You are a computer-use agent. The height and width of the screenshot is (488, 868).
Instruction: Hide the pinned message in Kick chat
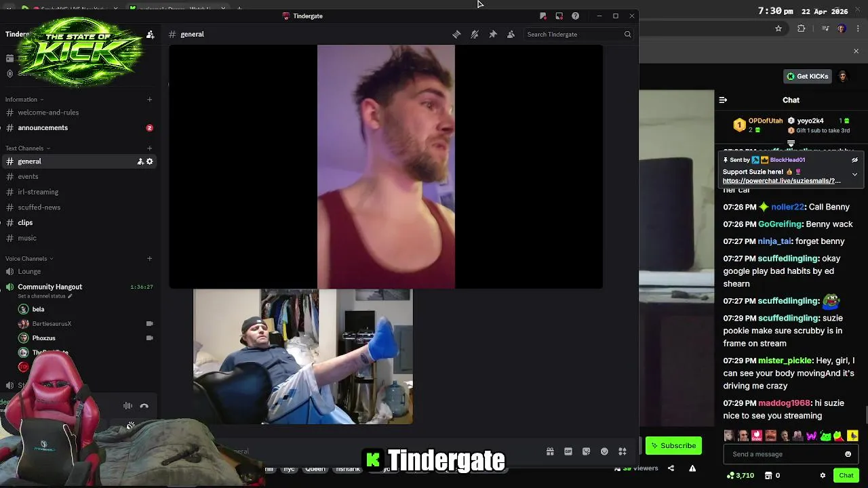pyautogui.click(x=854, y=160)
